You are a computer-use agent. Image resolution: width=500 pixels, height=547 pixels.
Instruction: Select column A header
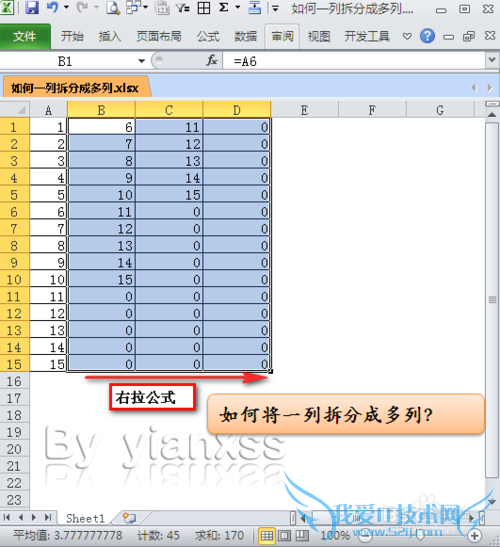[x=48, y=110]
